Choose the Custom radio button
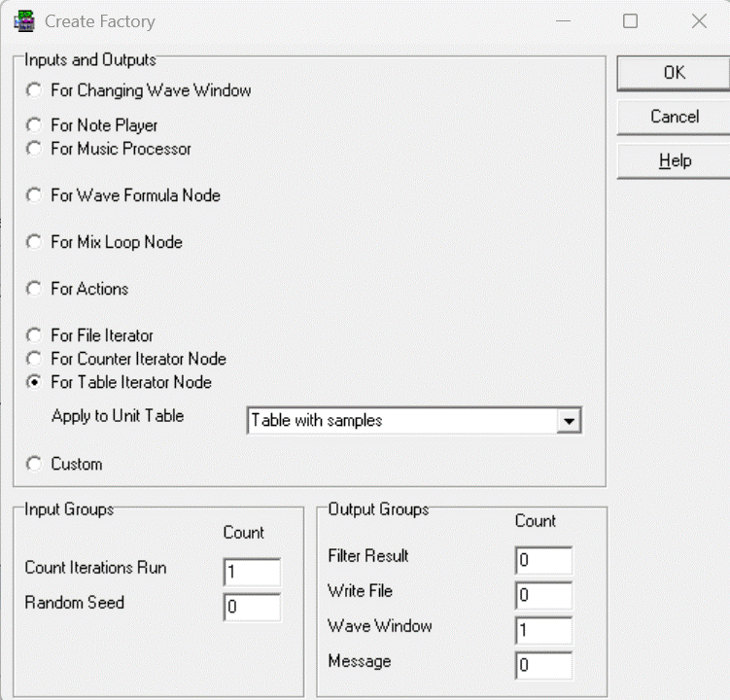The height and width of the screenshot is (700, 730). [x=35, y=464]
